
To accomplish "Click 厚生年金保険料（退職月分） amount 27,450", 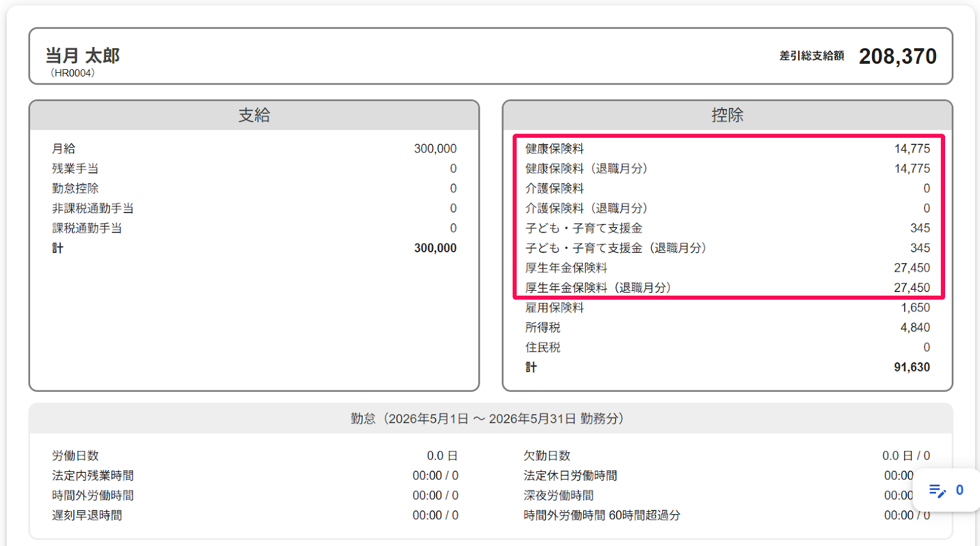I will coord(911,288).
